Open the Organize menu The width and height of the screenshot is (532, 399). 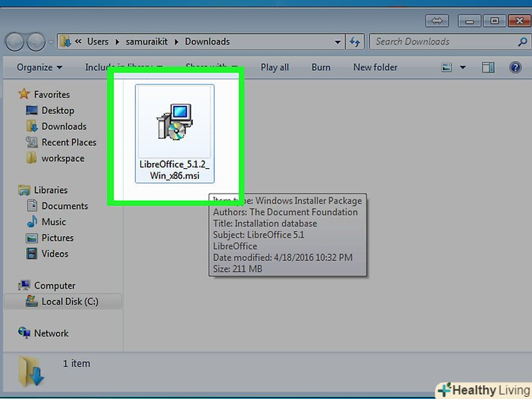(39, 67)
